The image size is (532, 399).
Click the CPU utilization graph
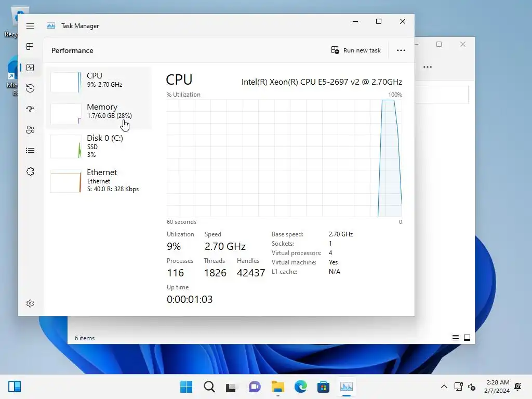pos(284,158)
